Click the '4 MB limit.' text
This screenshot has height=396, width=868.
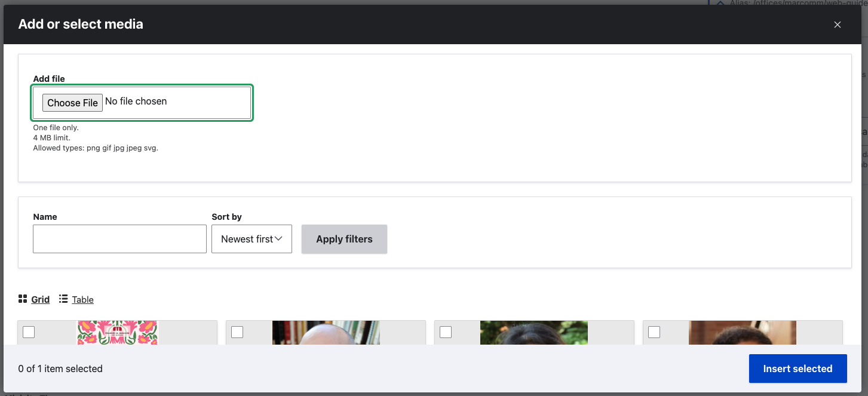tap(51, 137)
